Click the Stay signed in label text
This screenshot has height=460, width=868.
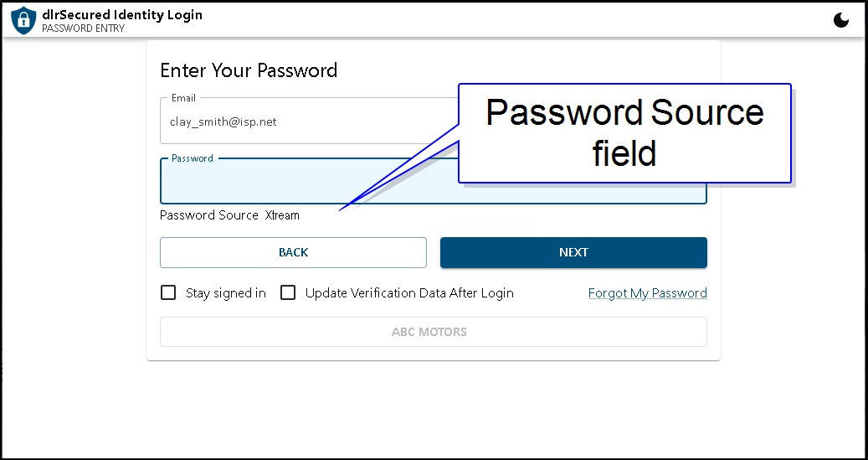coord(225,293)
